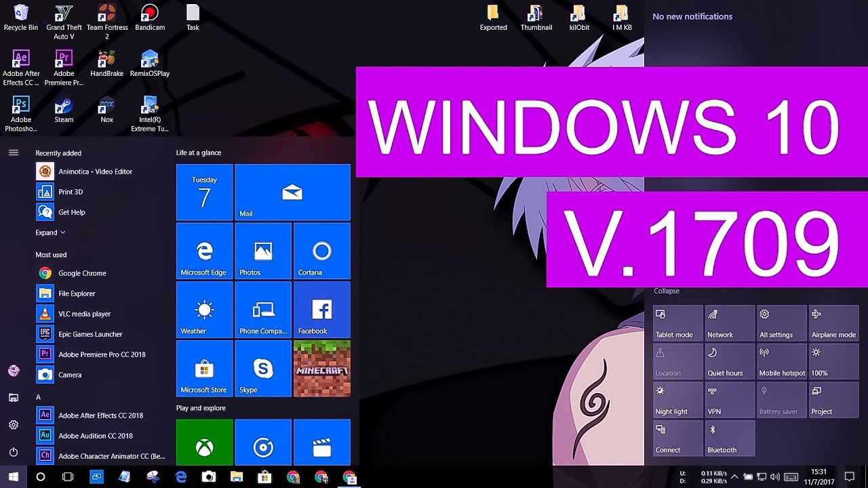Enable Night light quick action
Viewport: 868px width, 488px height.
pyautogui.click(x=677, y=399)
